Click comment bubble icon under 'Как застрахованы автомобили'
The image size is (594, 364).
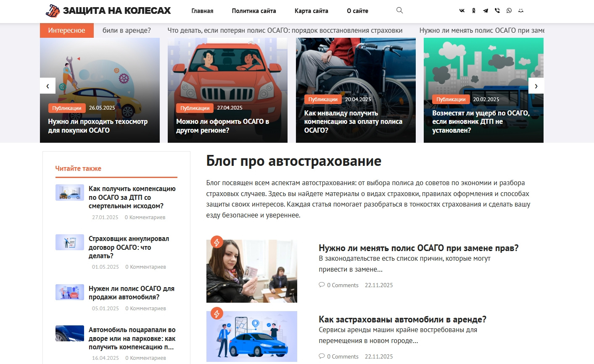(x=322, y=356)
